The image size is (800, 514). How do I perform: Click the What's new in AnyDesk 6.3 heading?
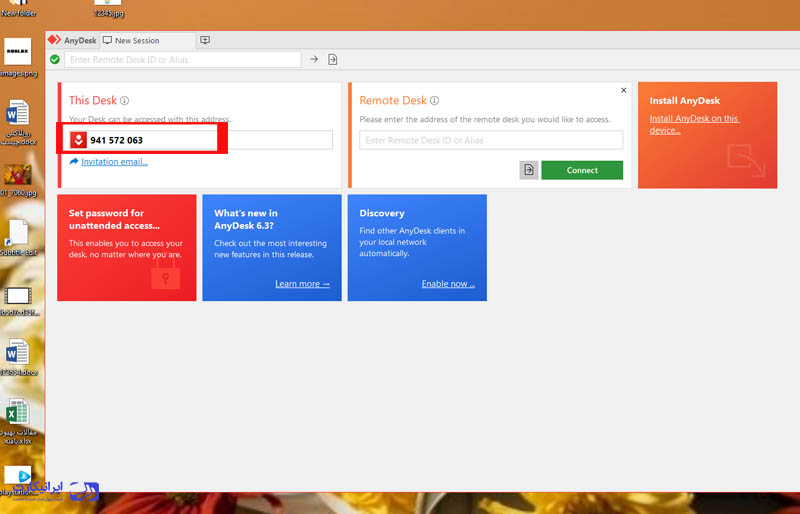pyautogui.click(x=246, y=219)
